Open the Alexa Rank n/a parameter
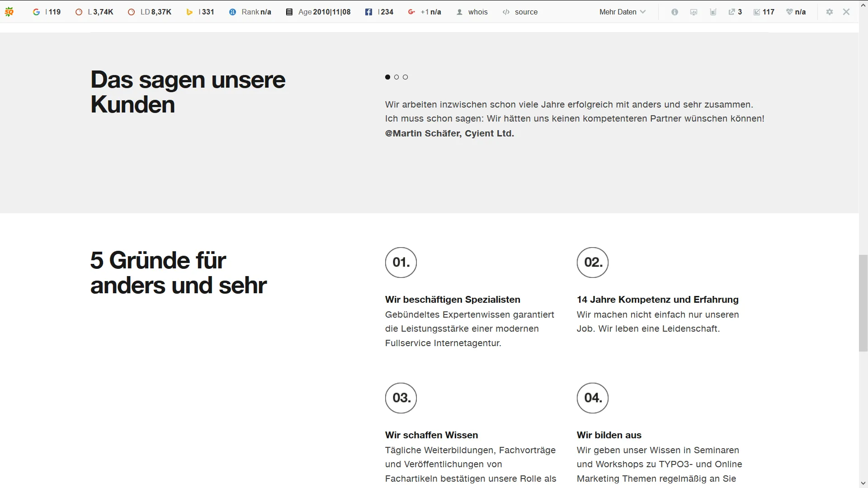This screenshot has height=488, width=868. 250,12
